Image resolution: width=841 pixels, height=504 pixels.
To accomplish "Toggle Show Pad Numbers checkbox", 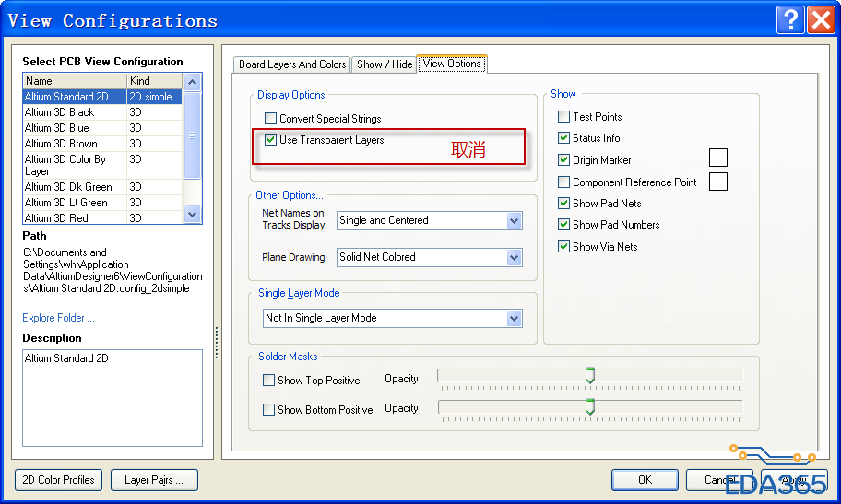I will coord(563,225).
